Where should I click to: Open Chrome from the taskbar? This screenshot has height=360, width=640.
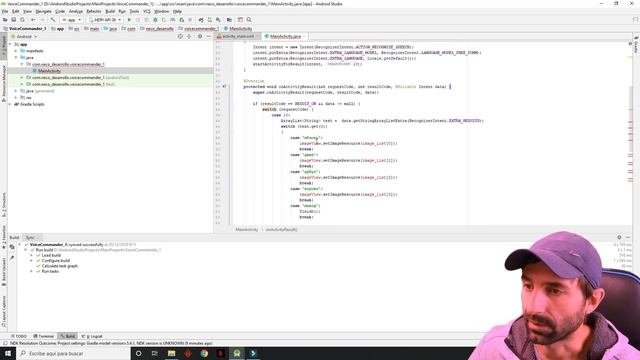point(204,353)
